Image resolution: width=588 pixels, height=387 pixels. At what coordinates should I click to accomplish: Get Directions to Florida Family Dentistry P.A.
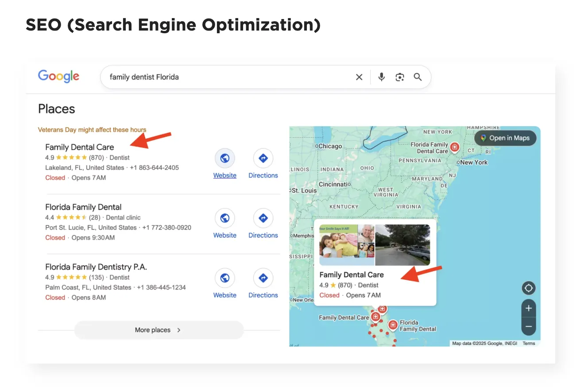click(x=263, y=278)
